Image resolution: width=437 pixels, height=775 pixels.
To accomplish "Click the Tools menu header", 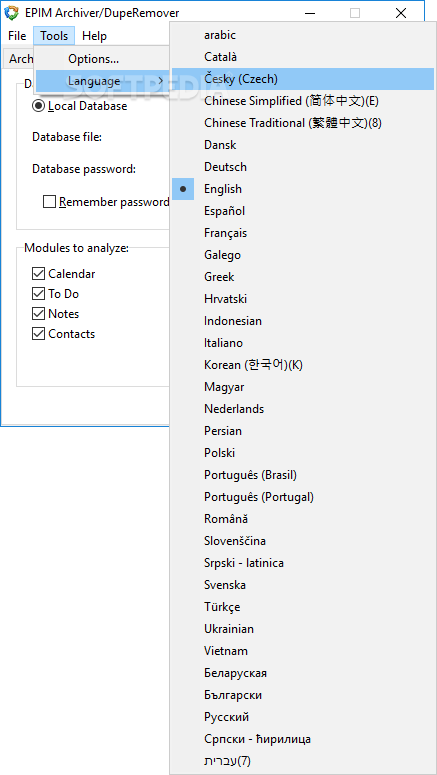I will tap(54, 36).
